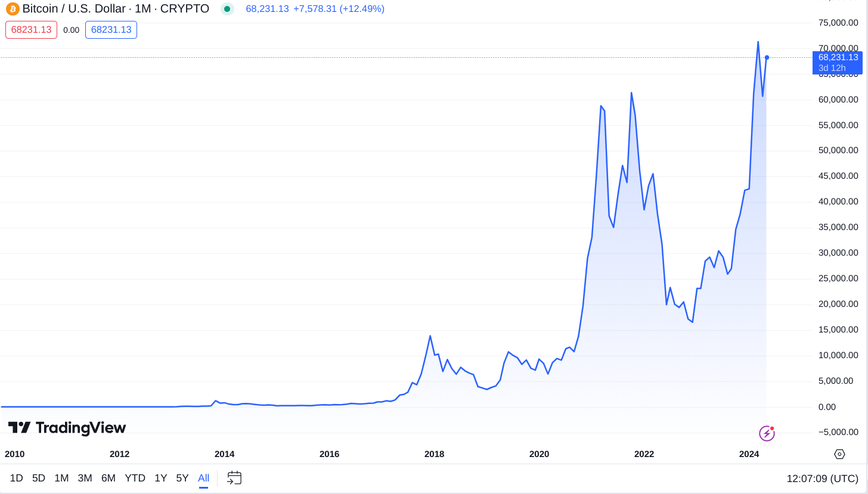
Task: Click the 30,000.00 price axis label
Action: [x=838, y=253]
